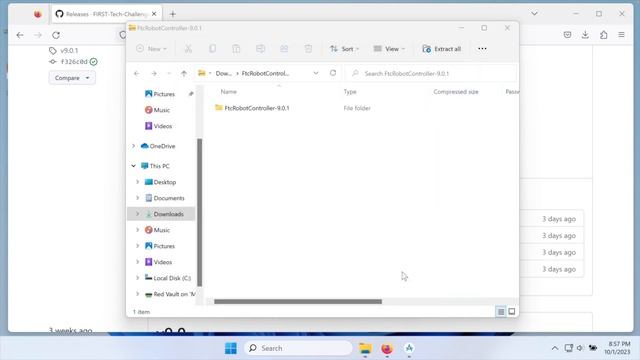The height and width of the screenshot is (360, 640).
Task: Click the Paste icon in Explorer toolbar
Action: 236,49
